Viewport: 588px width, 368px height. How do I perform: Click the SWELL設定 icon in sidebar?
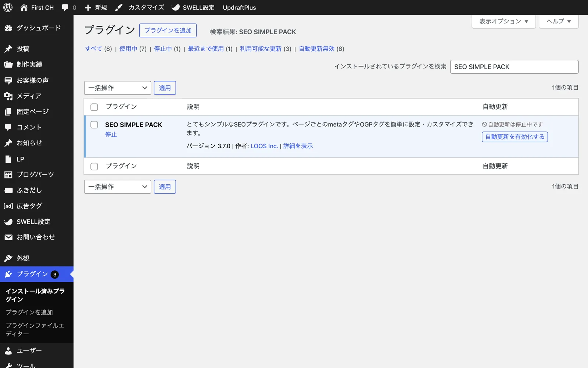click(8, 222)
